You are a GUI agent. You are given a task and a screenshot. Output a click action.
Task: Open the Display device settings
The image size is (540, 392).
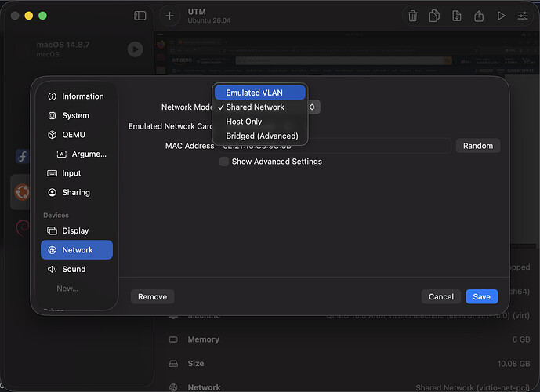77,230
